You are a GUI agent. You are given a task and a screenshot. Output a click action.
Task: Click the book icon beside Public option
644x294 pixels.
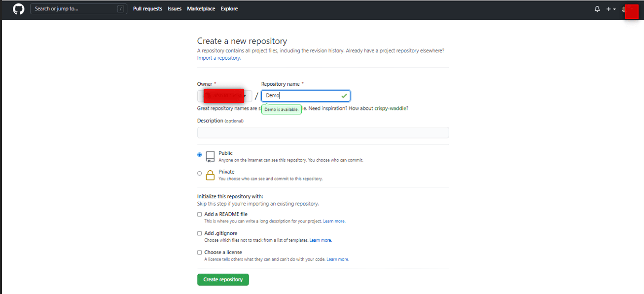pyautogui.click(x=210, y=155)
